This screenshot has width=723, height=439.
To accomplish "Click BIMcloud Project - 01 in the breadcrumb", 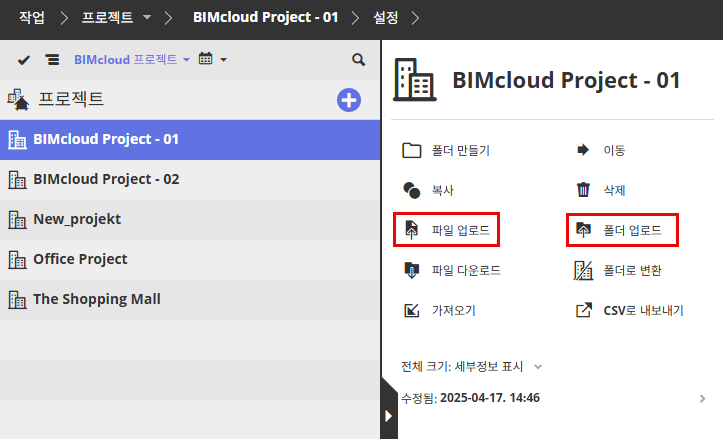I will click(x=266, y=18).
